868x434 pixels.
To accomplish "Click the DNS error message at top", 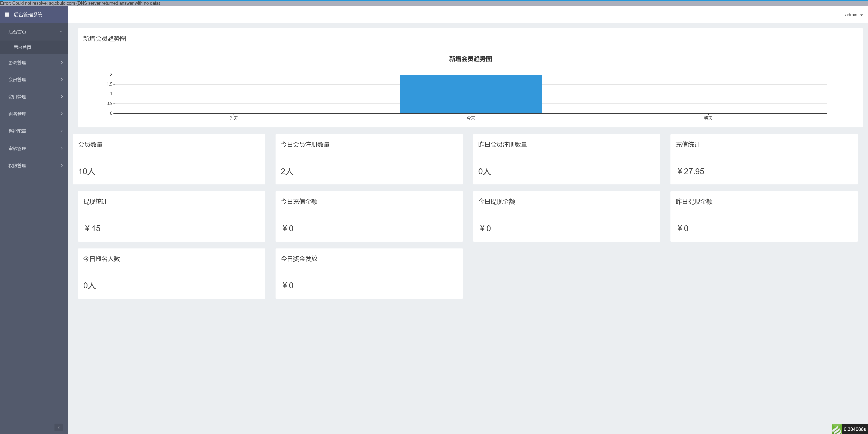I will click(x=80, y=3).
